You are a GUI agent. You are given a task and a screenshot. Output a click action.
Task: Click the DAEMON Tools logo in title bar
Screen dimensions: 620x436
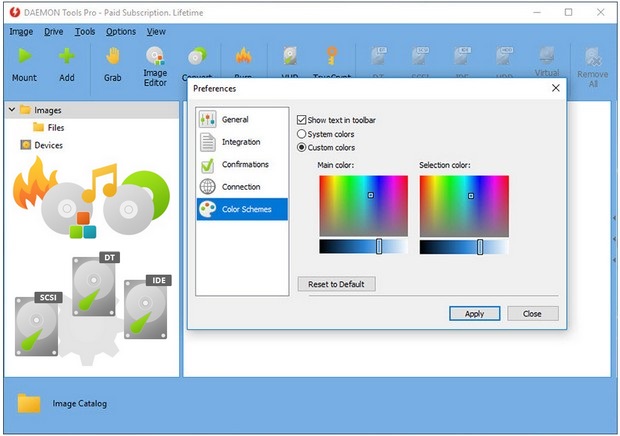click(x=15, y=12)
